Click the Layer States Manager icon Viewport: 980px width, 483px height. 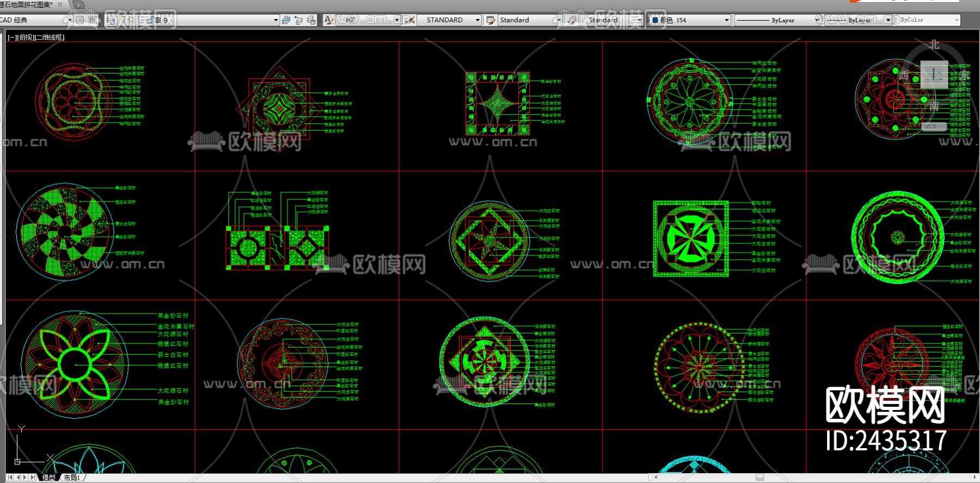(311, 20)
